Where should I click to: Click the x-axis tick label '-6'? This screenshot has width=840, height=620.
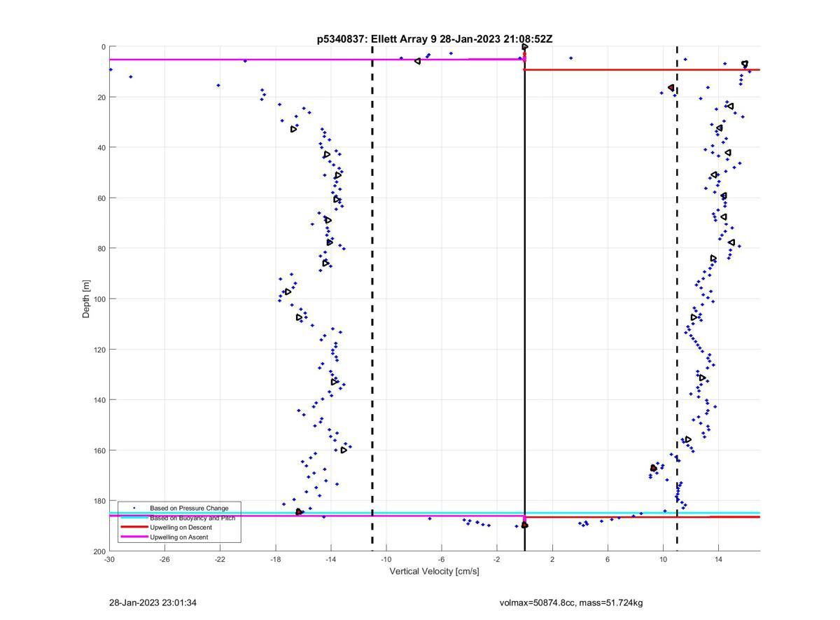(442, 559)
